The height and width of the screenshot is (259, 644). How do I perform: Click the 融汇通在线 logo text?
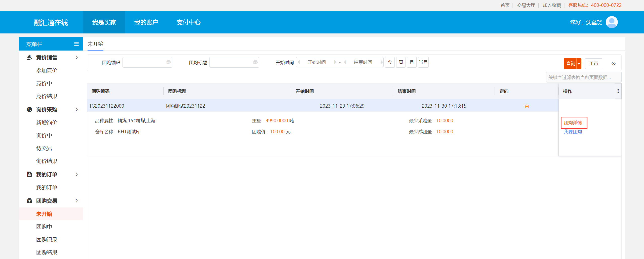point(51,22)
